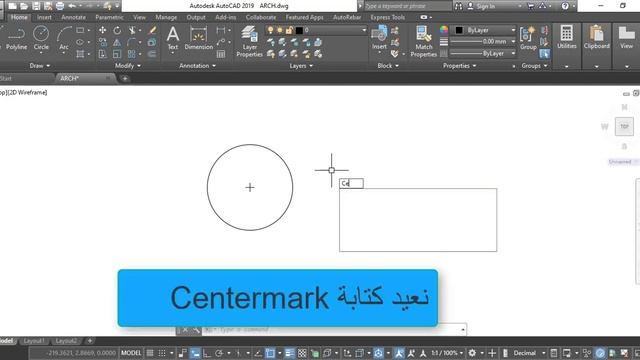
Task: Activate the Rotate tool
Action: [117, 30]
